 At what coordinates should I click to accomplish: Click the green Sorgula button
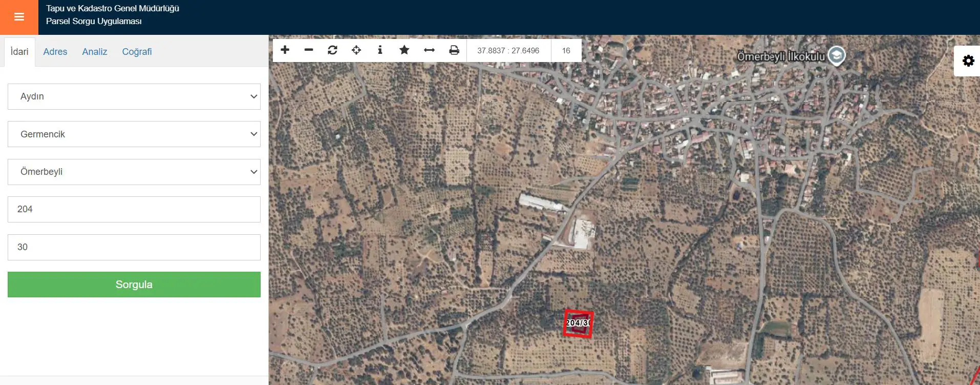[x=134, y=285]
